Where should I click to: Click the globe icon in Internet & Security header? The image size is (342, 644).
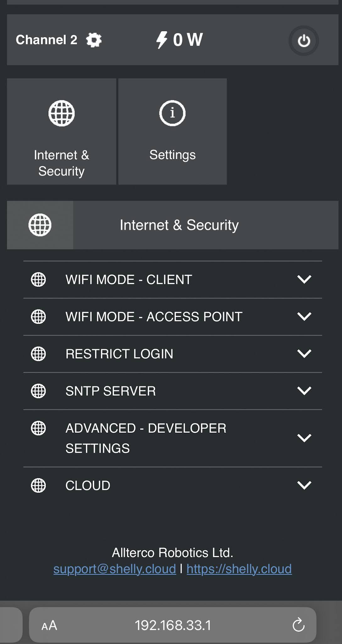[40, 225]
